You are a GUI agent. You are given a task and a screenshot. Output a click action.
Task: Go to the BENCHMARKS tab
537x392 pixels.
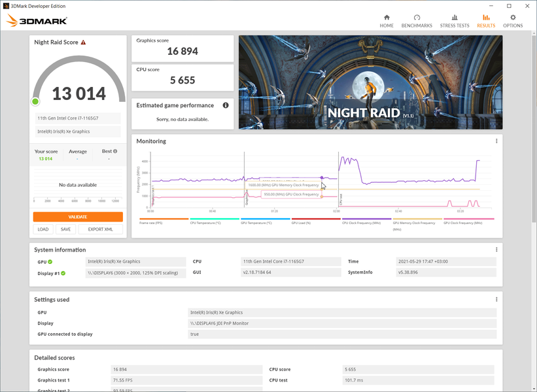point(417,21)
